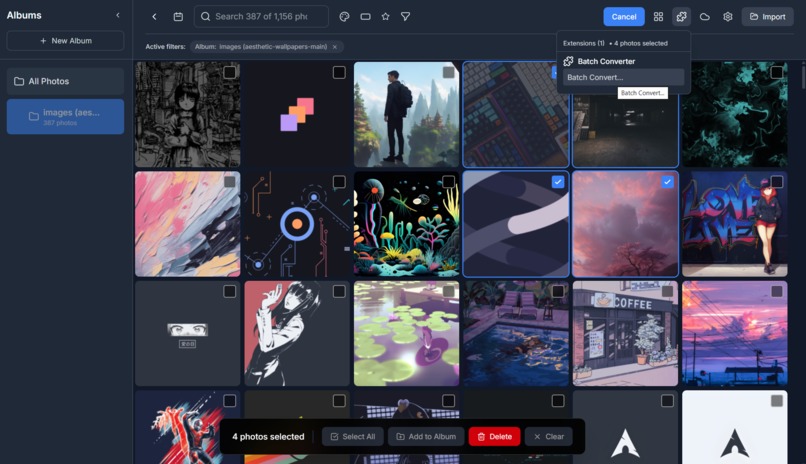Check the red manga girl photo
Viewport: 806px width, 464px height.
[x=339, y=291]
